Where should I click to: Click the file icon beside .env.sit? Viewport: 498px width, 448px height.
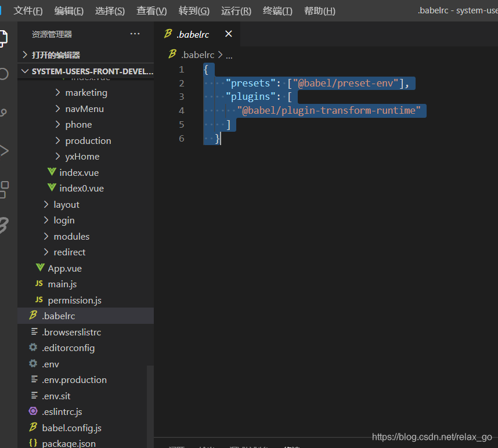pyautogui.click(x=34, y=396)
